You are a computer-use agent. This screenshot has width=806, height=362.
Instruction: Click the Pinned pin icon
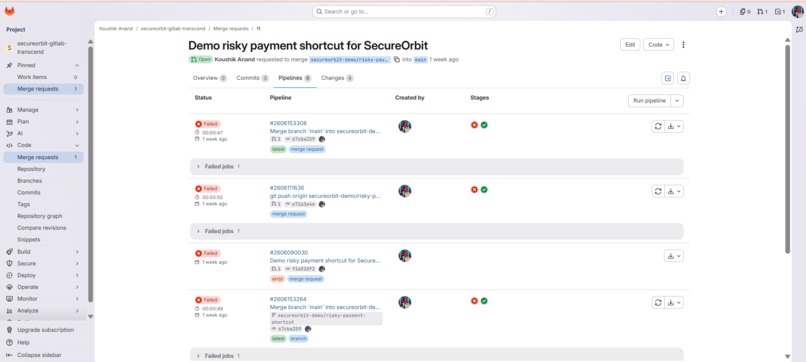pos(9,65)
